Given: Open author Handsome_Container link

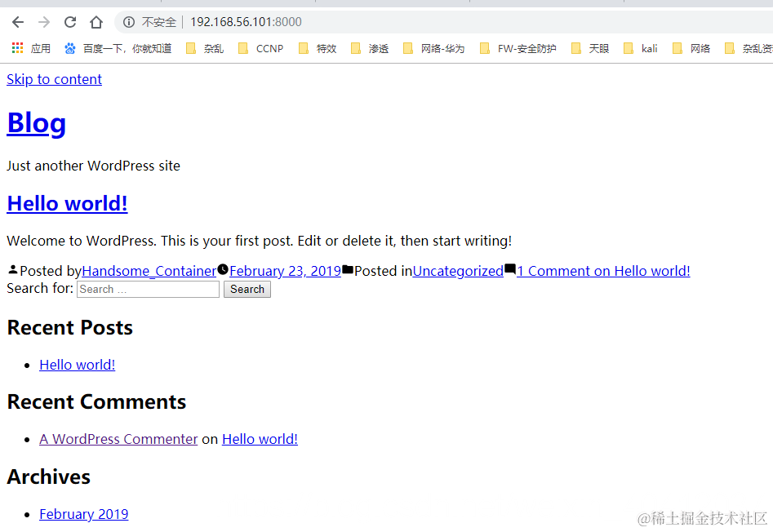Looking at the screenshot, I should click(149, 271).
